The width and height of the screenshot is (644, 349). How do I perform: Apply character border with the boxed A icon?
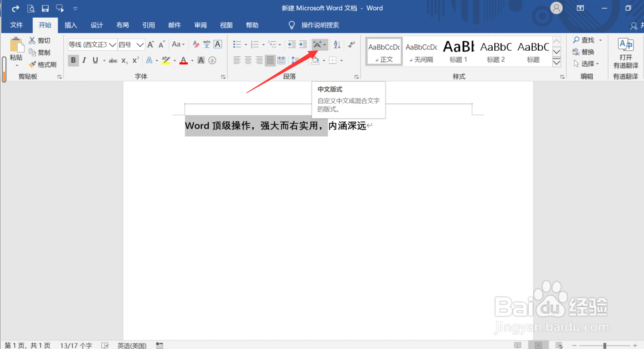pyautogui.click(x=218, y=44)
